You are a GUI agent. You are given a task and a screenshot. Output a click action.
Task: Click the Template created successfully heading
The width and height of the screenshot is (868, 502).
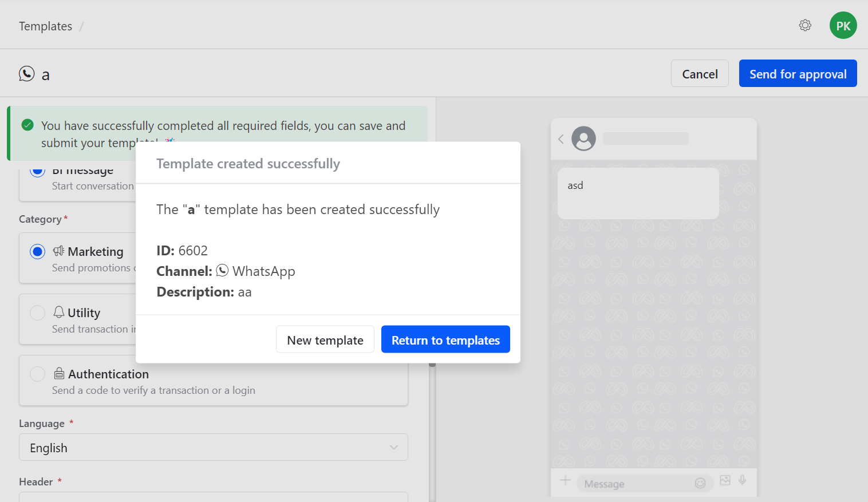pyautogui.click(x=248, y=164)
